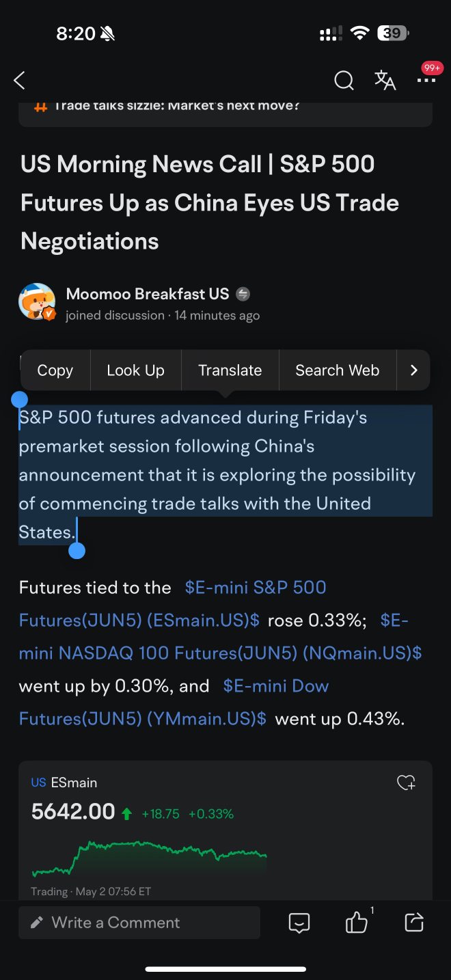
Task: Choose Look Up in the text menu
Action: 135,370
